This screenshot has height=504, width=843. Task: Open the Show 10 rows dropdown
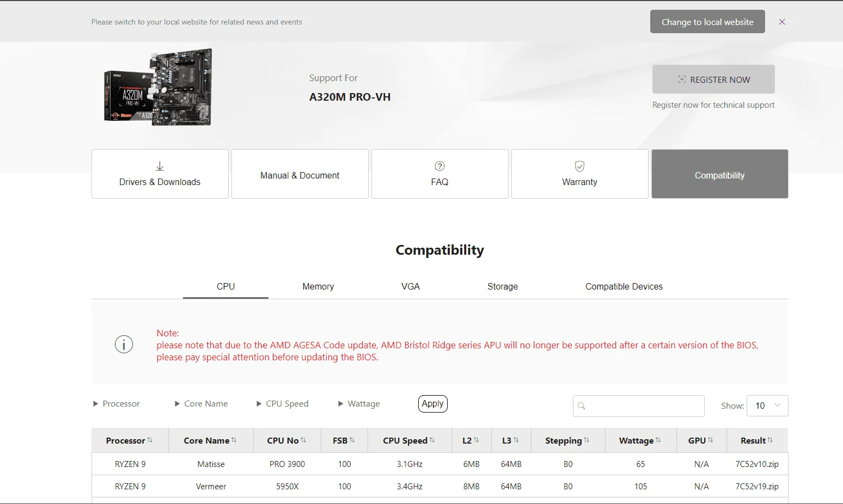[767, 406]
